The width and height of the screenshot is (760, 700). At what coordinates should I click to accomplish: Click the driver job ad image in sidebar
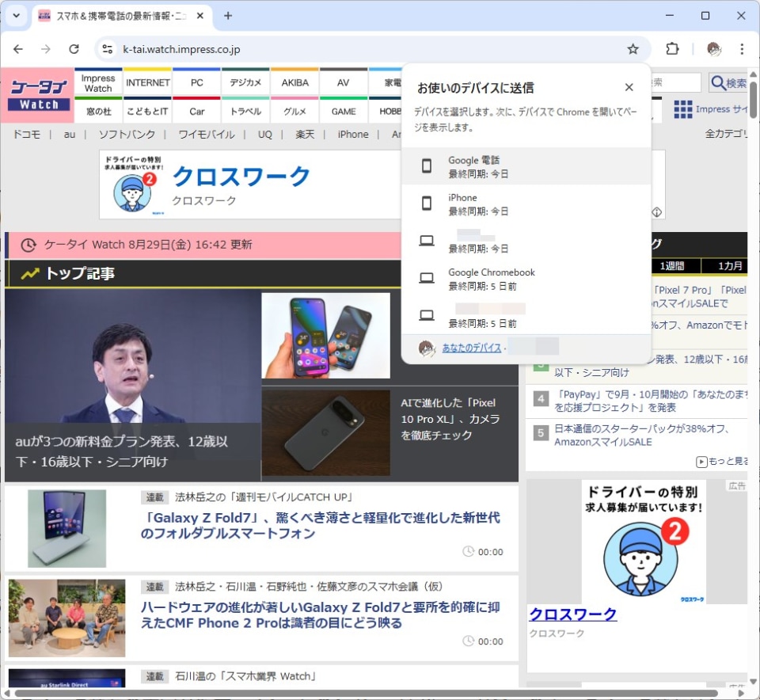(643, 542)
